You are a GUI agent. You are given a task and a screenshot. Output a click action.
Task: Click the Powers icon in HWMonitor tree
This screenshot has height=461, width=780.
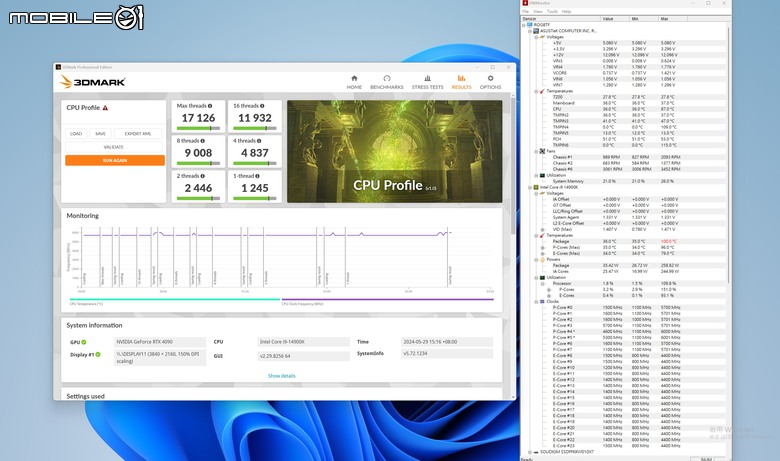pos(542,260)
